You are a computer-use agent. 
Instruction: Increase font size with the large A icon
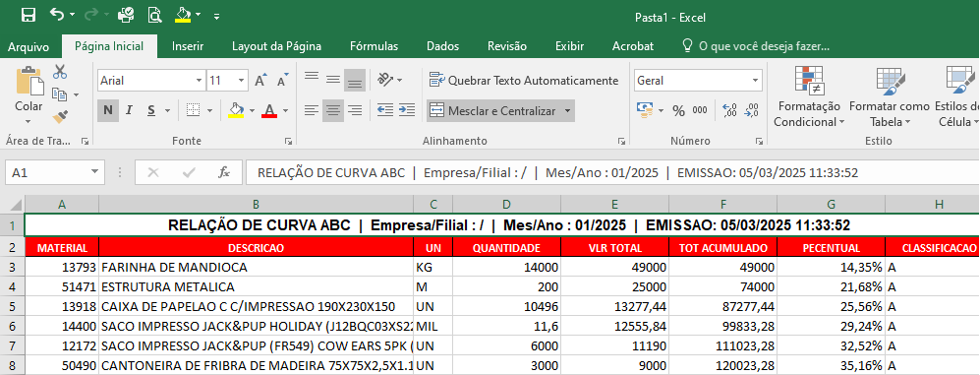(x=260, y=80)
